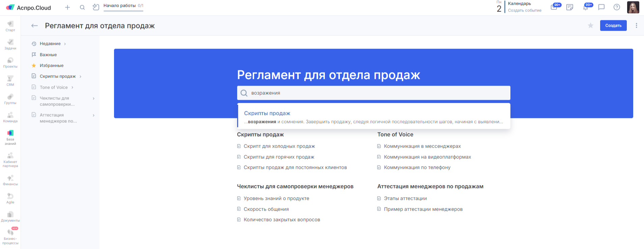
Task: Open the Agile module icon
Action: tap(10, 198)
